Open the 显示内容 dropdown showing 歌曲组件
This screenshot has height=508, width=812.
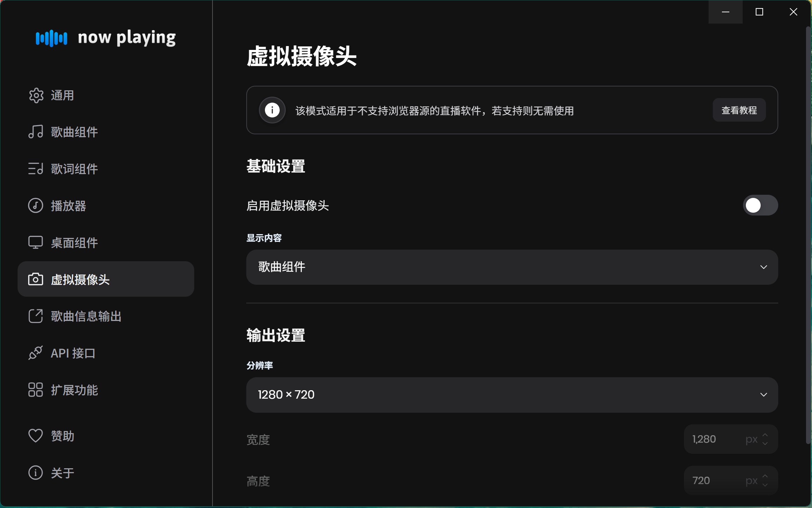click(512, 267)
